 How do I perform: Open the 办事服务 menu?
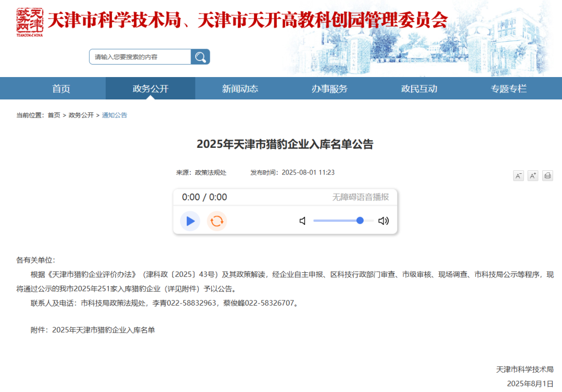click(329, 88)
